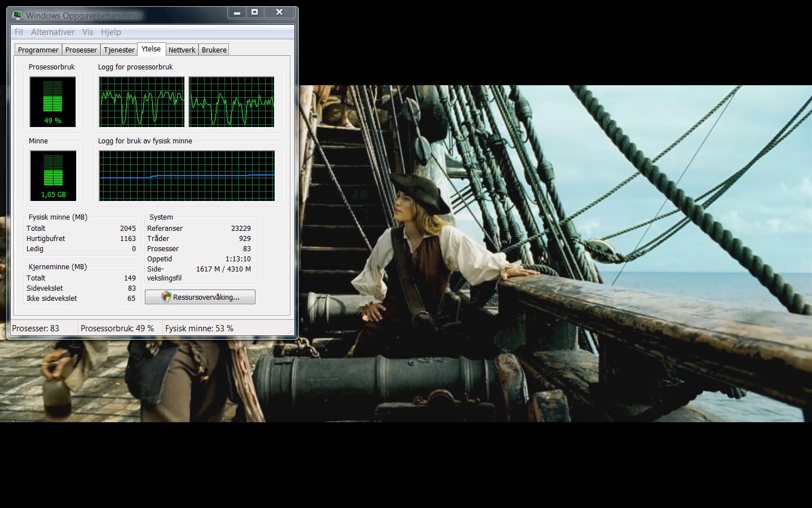This screenshot has height=508, width=812.
Task: Open the Hjelp menu
Action: (x=111, y=32)
